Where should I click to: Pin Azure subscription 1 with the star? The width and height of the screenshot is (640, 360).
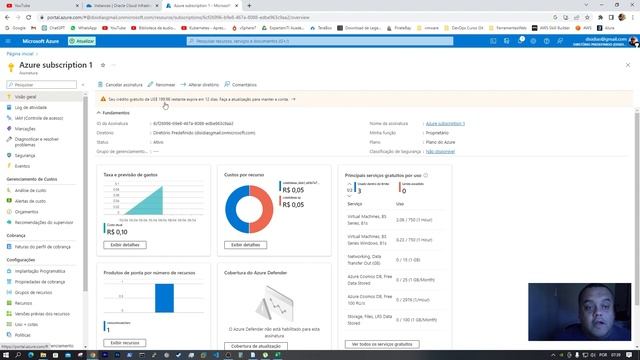[x=103, y=65]
